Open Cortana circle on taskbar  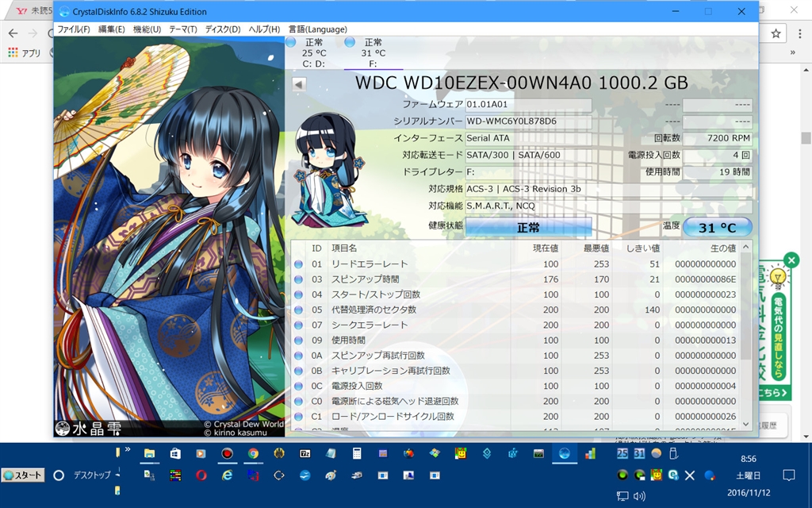tap(59, 475)
